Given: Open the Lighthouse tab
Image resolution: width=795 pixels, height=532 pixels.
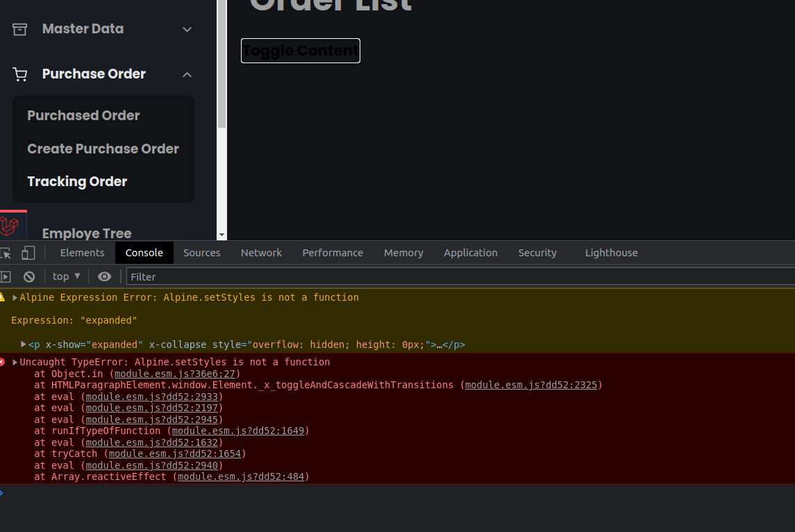Looking at the screenshot, I should coord(612,253).
